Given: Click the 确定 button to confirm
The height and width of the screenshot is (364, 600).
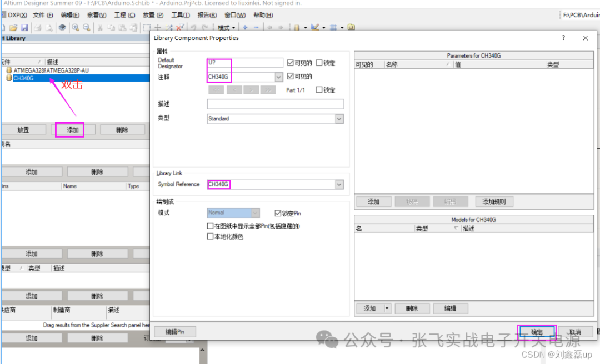Looking at the screenshot, I should tap(537, 332).
